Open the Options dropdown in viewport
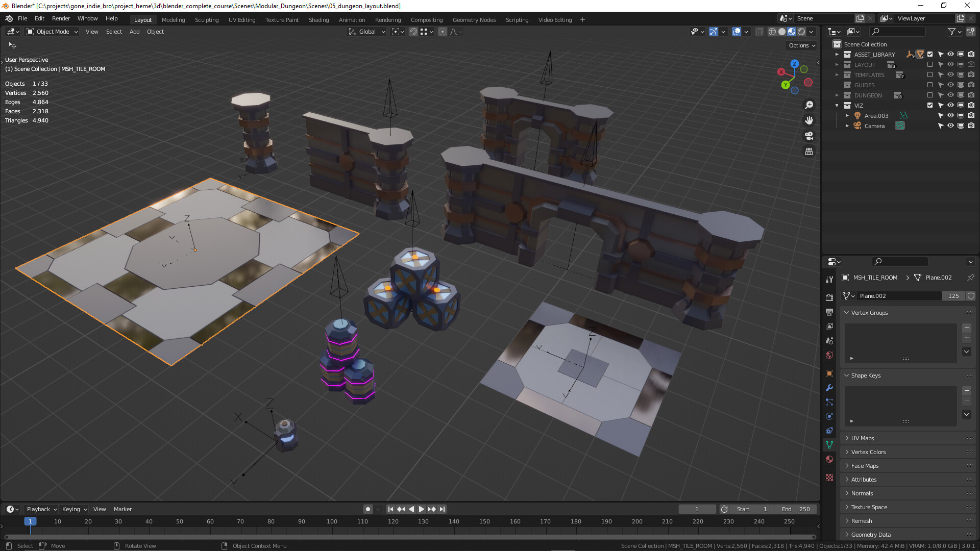Image resolution: width=980 pixels, height=551 pixels. [801, 45]
